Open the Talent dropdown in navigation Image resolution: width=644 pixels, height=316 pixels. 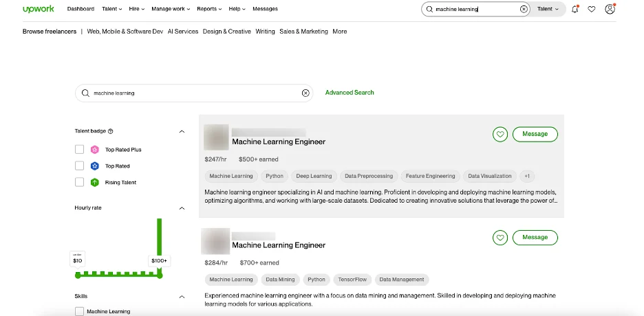(111, 9)
